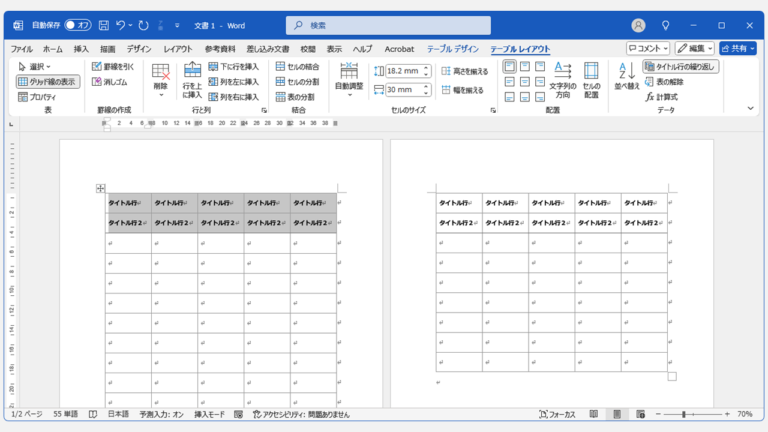Expand 行と列 dialog launcher
This screenshot has width=768, height=432.
pos(264,111)
